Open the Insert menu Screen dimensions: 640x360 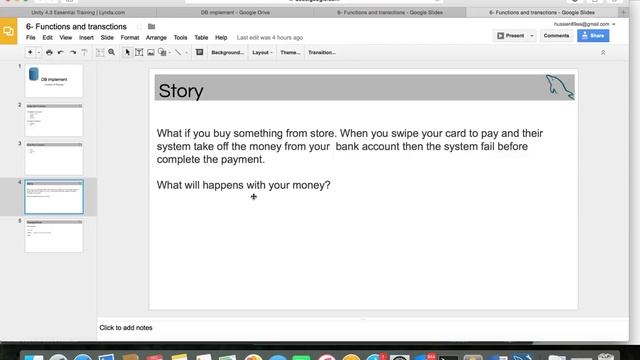[x=86, y=38]
